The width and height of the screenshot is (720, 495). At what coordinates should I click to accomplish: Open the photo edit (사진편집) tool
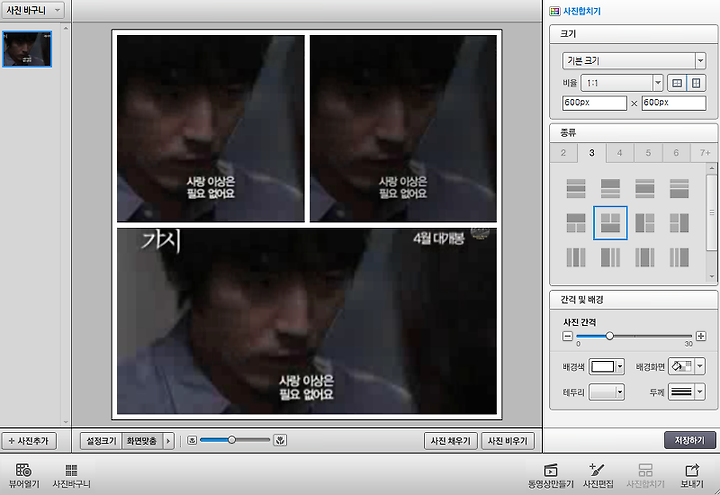pyautogui.click(x=598, y=475)
